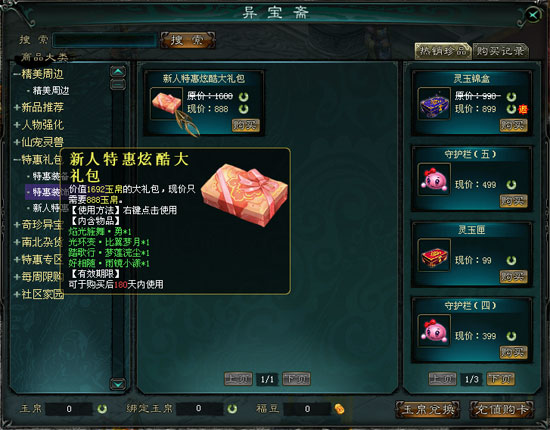
Task: Click the scroll-up arrow in category list
Action: (118, 72)
